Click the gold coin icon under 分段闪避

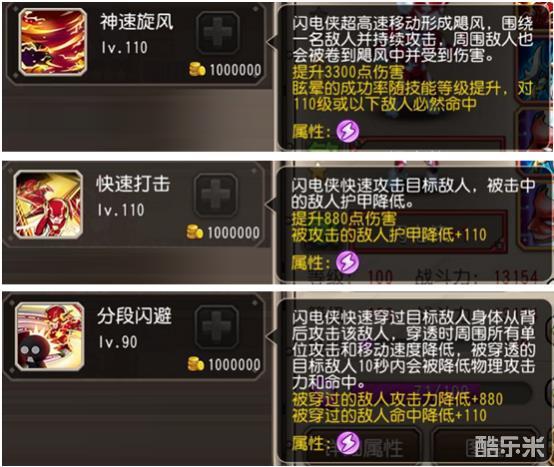click(x=196, y=364)
